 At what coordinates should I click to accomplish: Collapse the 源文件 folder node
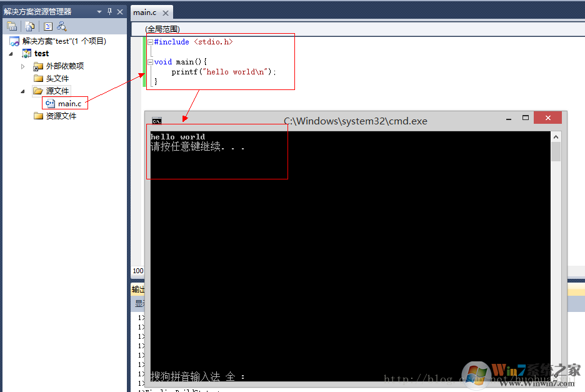click(x=23, y=91)
